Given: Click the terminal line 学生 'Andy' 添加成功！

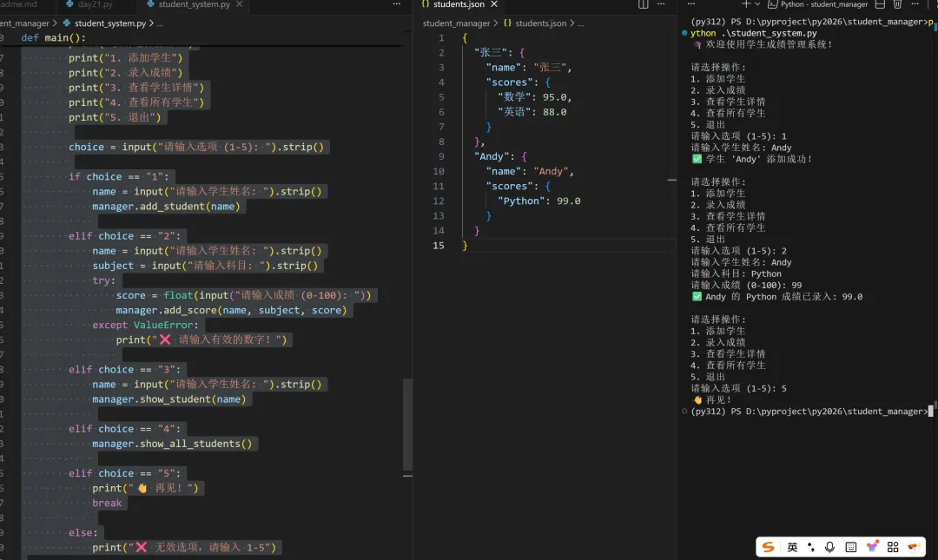Looking at the screenshot, I should (x=752, y=159).
